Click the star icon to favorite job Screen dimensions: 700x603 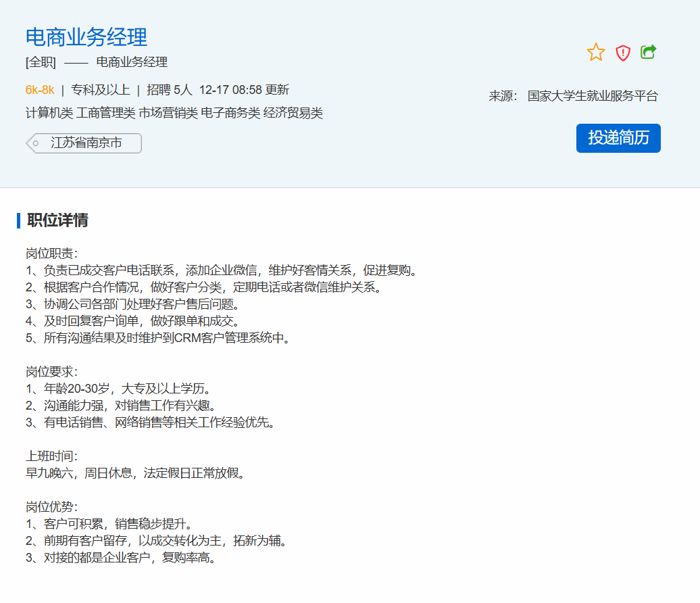click(595, 53)
